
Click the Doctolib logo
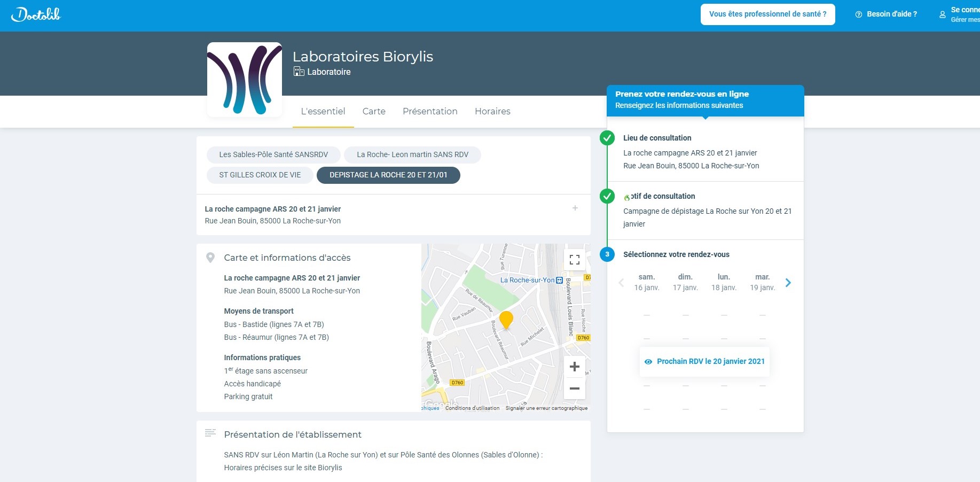[x=36, y=14]
